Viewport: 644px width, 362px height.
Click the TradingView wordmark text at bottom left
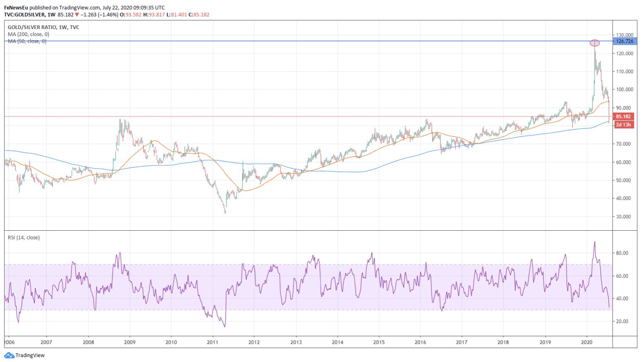(30, 355)
